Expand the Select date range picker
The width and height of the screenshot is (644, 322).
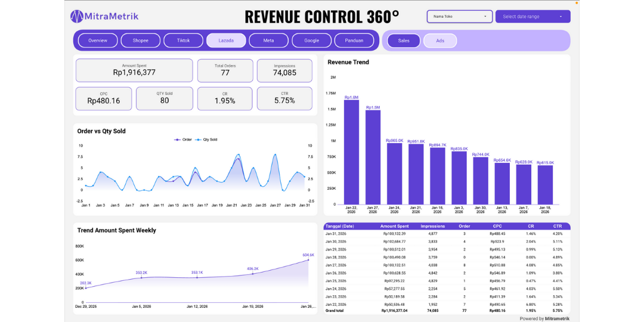532,16
